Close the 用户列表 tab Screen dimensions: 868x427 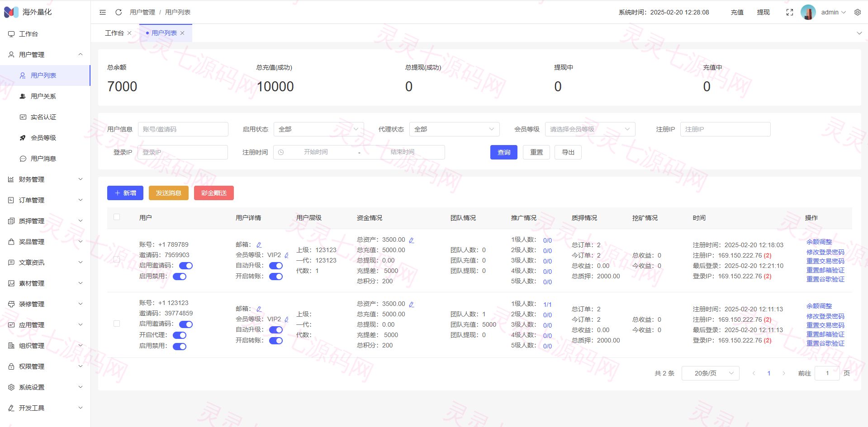click(x=182, y=33)
